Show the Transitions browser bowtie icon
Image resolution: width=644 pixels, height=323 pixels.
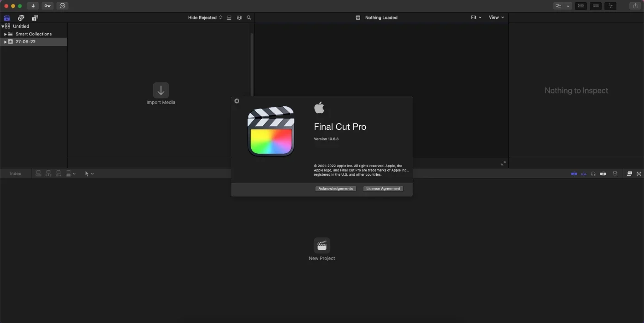(639, 173)
